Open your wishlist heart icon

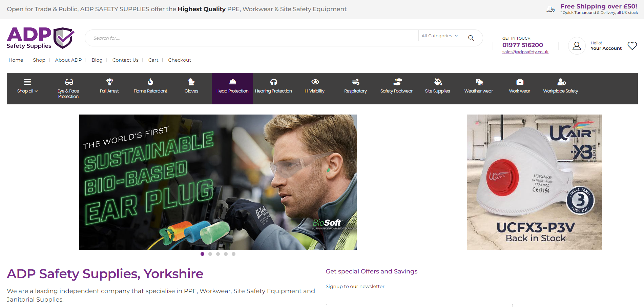[632, 45]
